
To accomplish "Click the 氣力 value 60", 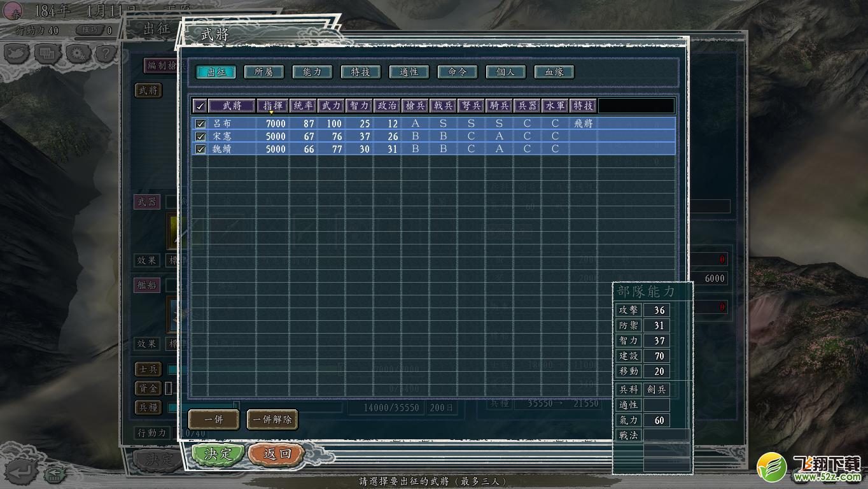I will (657, 420).
